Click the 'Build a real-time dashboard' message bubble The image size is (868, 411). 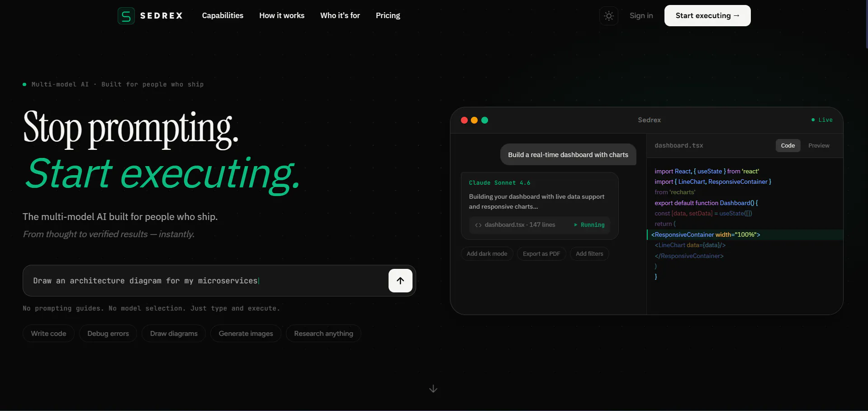click(568, 155)
